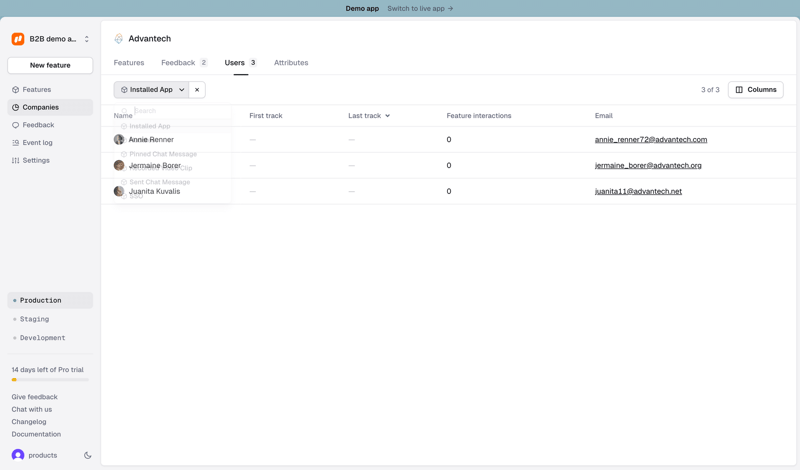This screenshot has height=470, width=800.
Task: Click the products user avatar
Action: [18, 455]
